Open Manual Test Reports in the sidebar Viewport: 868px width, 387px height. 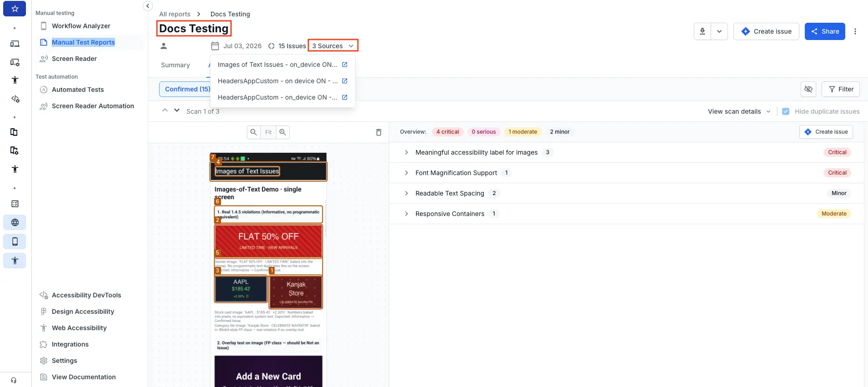(83, 42)
